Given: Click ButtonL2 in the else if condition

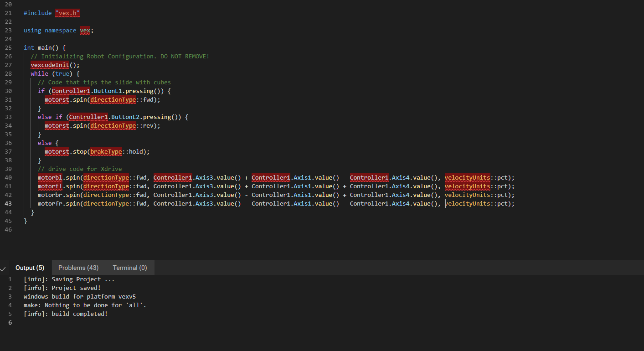Looking at the screenshot, I should pos(125,117).
